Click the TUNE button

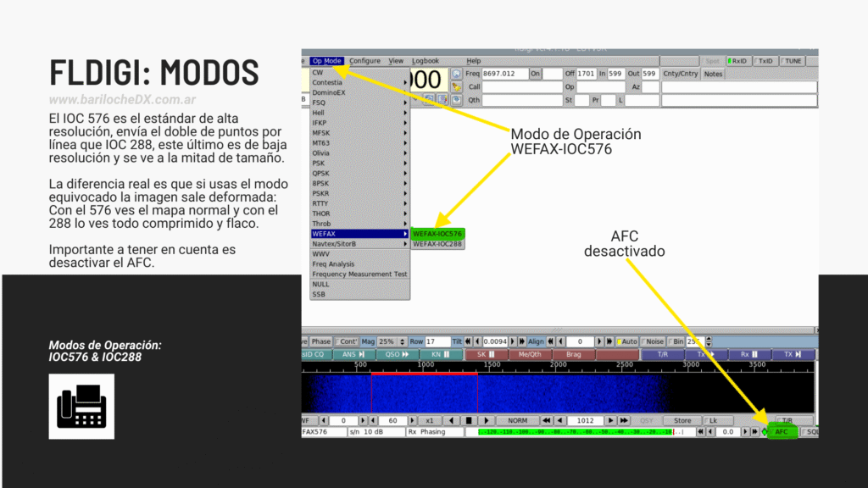[792, 61]
